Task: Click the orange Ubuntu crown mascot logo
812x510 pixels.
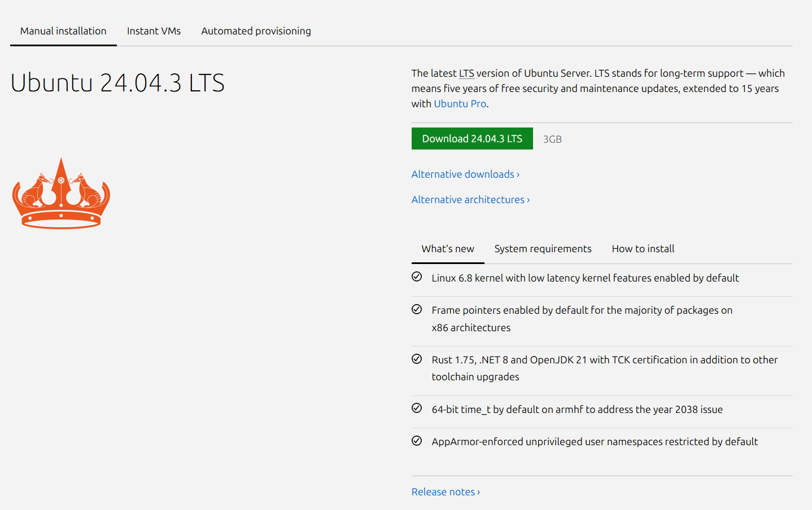Action: click(x=61, y=194)
